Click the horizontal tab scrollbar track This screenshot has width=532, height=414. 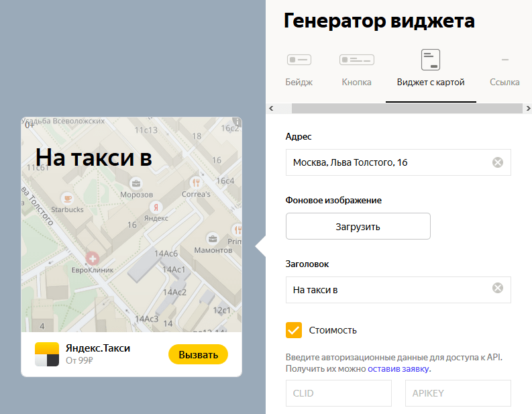[407, 108]
